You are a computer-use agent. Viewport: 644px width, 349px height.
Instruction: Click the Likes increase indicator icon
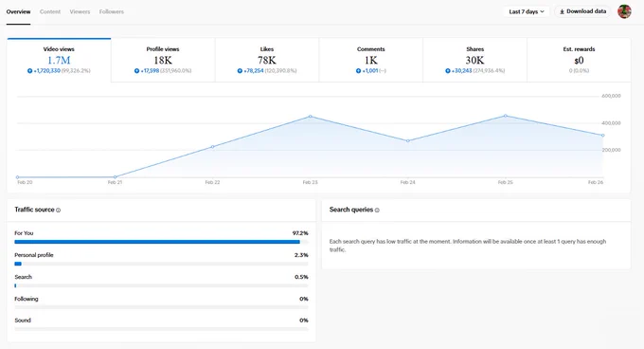[240, 71]
